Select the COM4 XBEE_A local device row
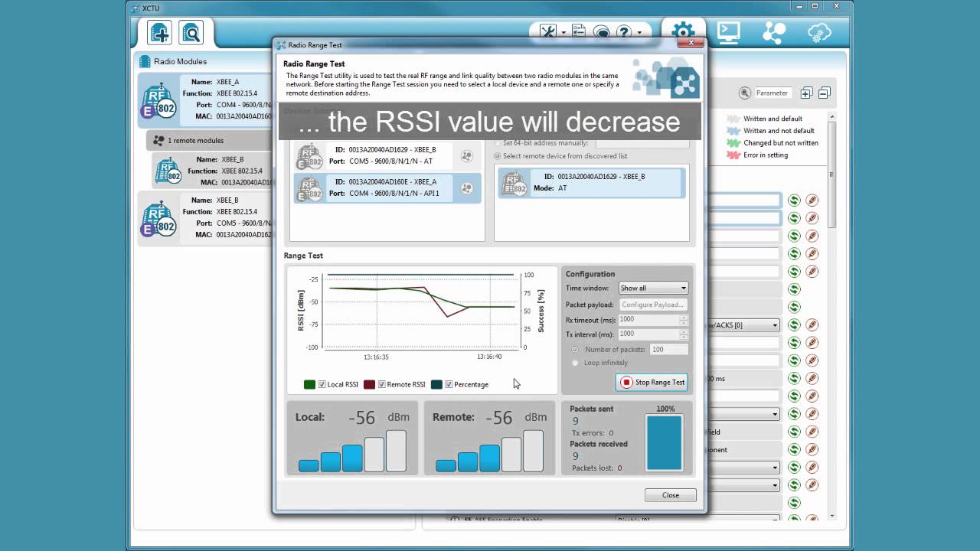The width and height of the screenshot is (980, 551). pyautogui.click(x=387, y=187)
